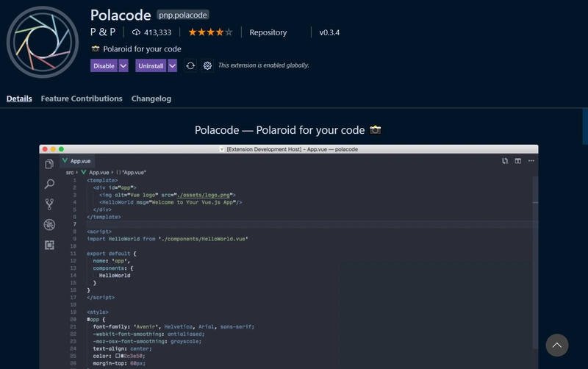Click the Source Control icon in the preview
The image size is (588, 369).
click(x=49, y=204)
